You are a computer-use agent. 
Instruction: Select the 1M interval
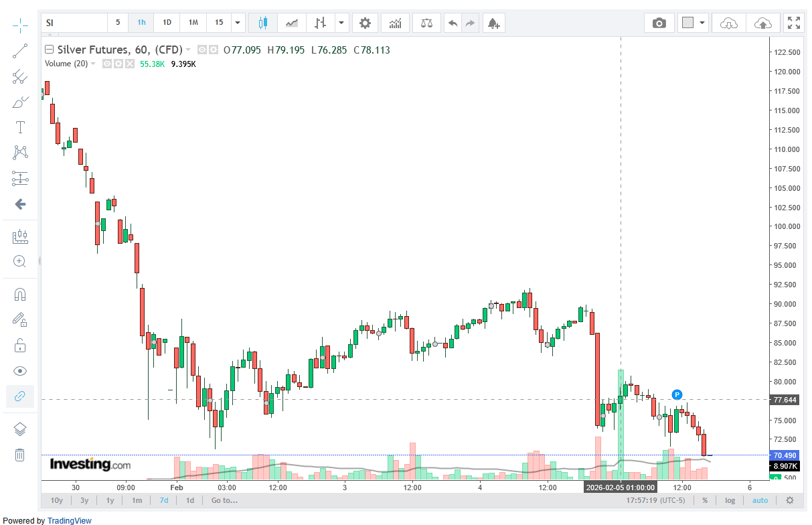point(193,23)
